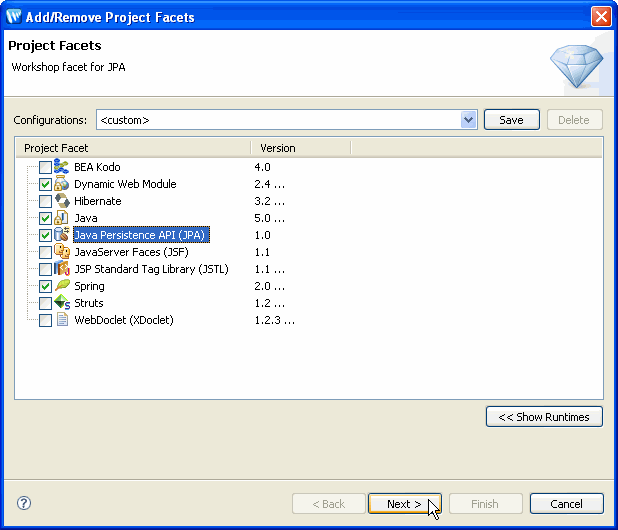Click JSF version 1.1 value
This screenshot has width=618, height=530.
(x=262, y=252)
